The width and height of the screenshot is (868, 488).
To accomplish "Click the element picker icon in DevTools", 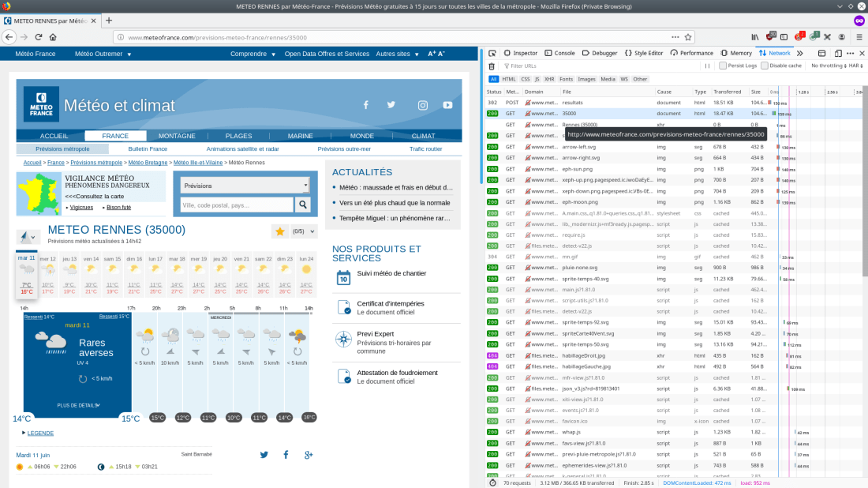I will [x=492, y=53].
